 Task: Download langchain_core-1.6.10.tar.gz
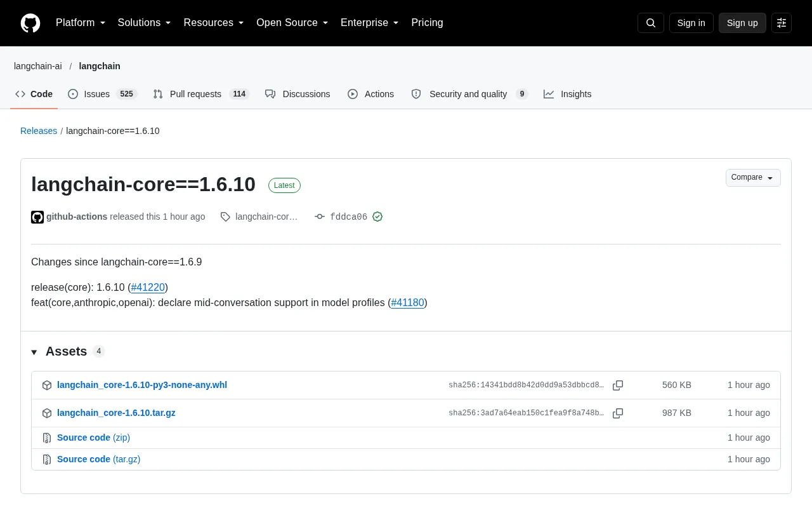point(116,413)
